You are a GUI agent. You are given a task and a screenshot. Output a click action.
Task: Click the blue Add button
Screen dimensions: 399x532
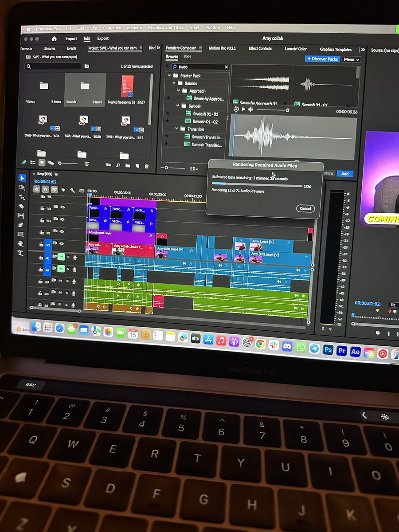tap(345, 173)
